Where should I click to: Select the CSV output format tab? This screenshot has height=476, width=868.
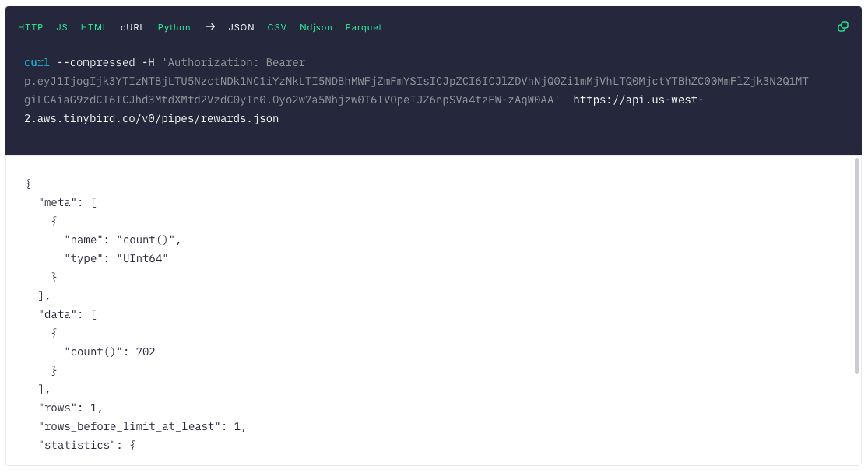point(277,27)
